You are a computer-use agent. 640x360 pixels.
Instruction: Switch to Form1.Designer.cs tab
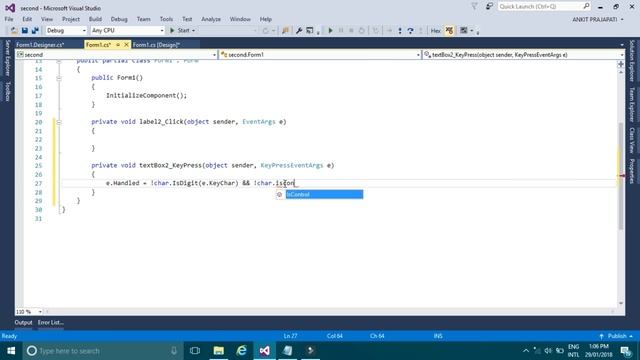click(x=40, y=45)
